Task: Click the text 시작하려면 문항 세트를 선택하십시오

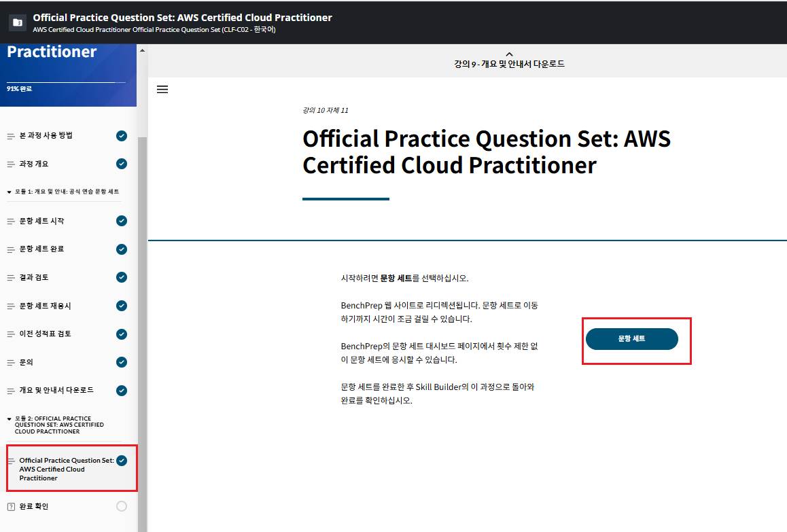Action: [404, 278]
